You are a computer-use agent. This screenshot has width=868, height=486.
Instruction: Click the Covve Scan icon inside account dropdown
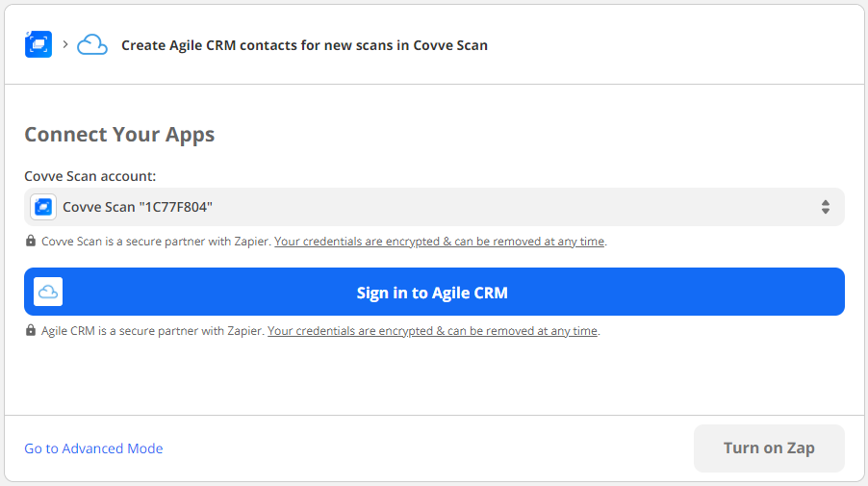43,207
